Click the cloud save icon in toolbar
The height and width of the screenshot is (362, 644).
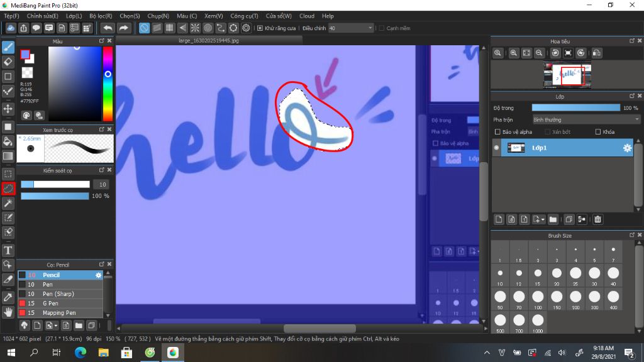(11, 28)
